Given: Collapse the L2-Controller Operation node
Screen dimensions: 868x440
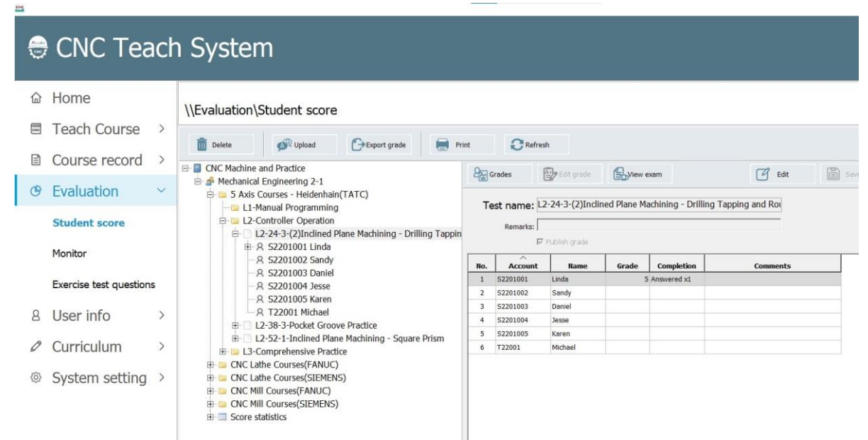Looking at the screenshot, I should [223, 220].
